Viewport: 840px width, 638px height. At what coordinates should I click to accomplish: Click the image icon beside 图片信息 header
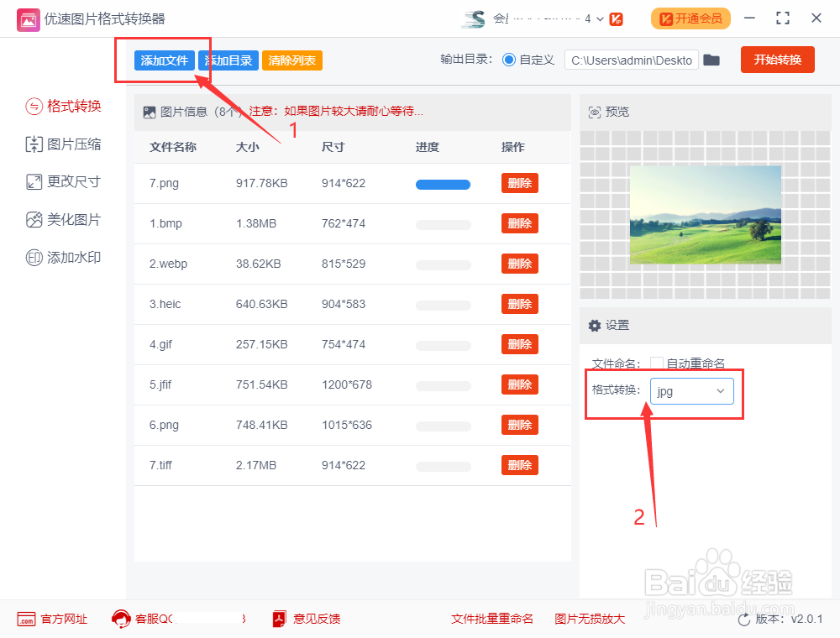coord(150,112)
